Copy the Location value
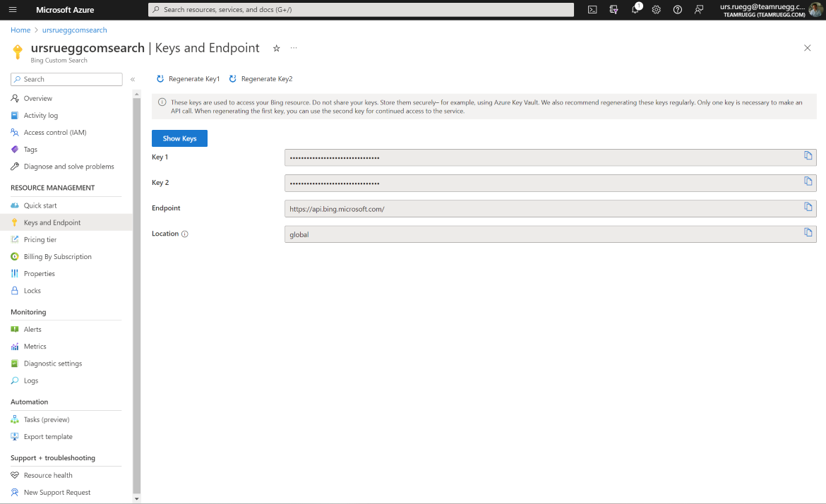This screenshot has width=826, height=504. [x=808, y=232]
